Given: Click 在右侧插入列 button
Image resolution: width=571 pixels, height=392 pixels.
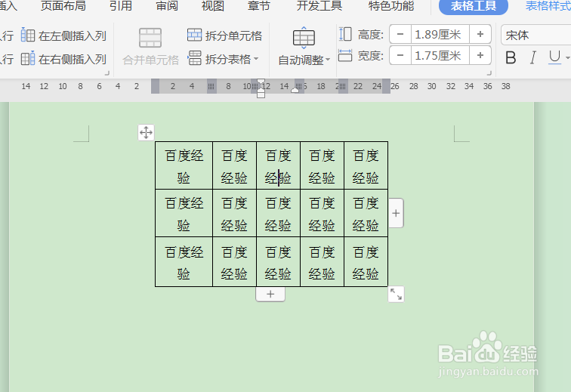Looking at the screenshot, I should coord(63,59).
